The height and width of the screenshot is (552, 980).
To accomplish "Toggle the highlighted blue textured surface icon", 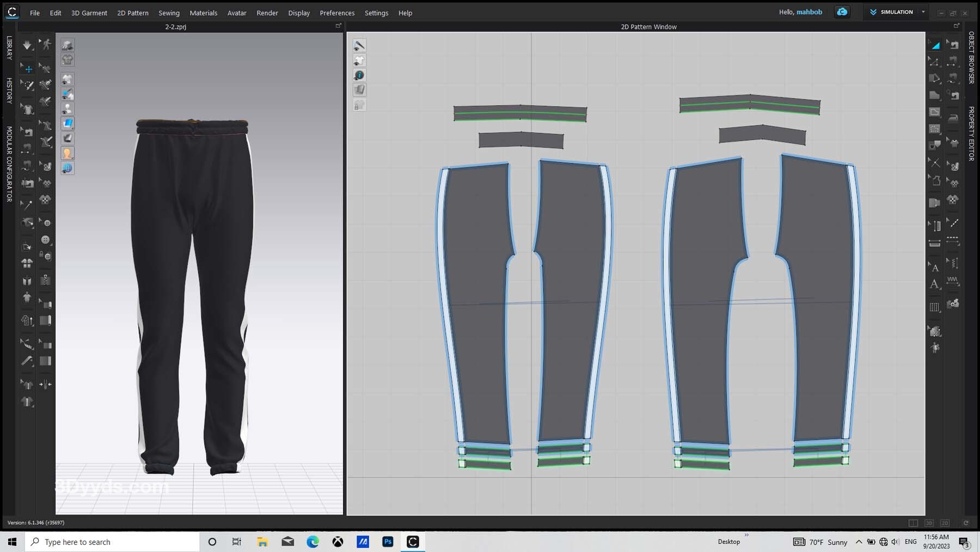I will pos(68,124).
